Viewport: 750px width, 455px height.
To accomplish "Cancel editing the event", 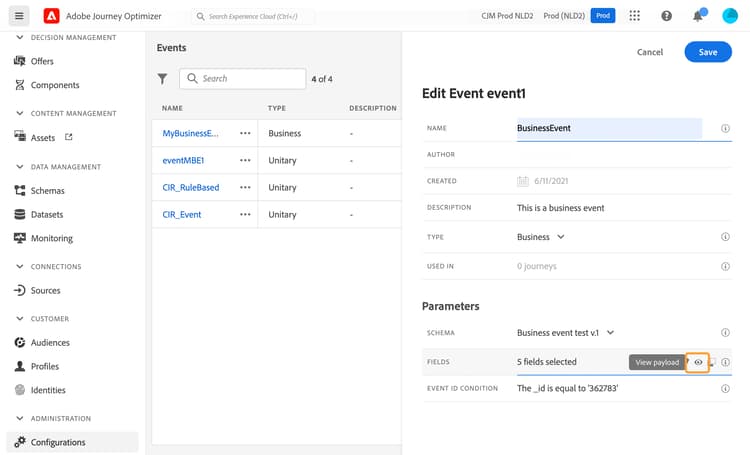I will pos(650,52).
